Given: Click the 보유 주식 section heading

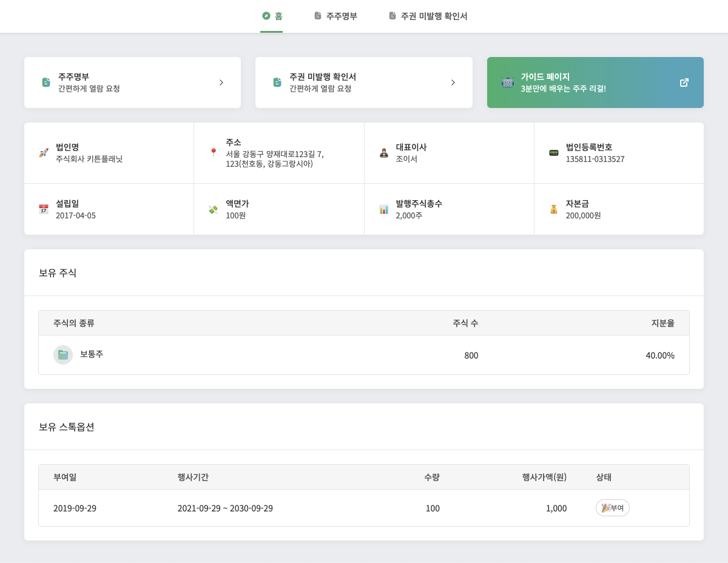Looking at the screenshot, I should tap(58, 273).
